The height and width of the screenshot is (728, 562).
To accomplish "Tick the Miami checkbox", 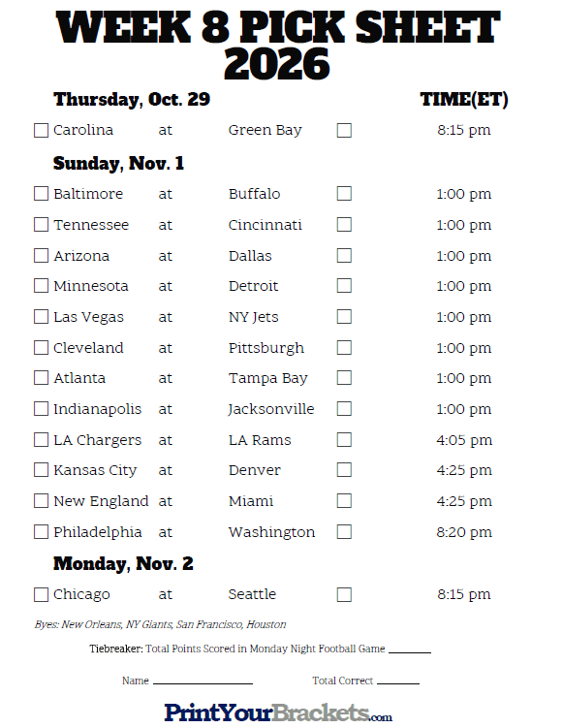I will click(344, 501).
